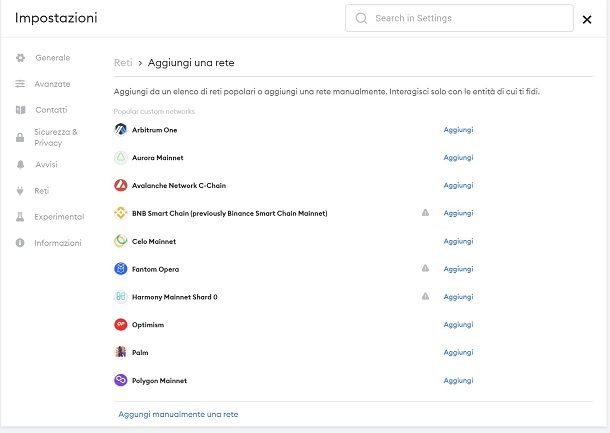Click the Aurora Mainnet network name
Viewport: 610px width, 433px height.
(158, 158)
